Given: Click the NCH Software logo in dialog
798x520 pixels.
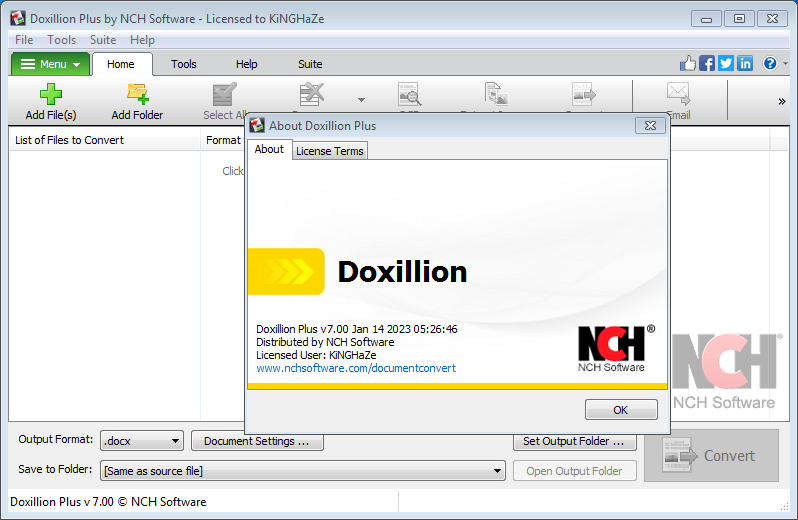Looking at the screenshot, I should point(616,349).
